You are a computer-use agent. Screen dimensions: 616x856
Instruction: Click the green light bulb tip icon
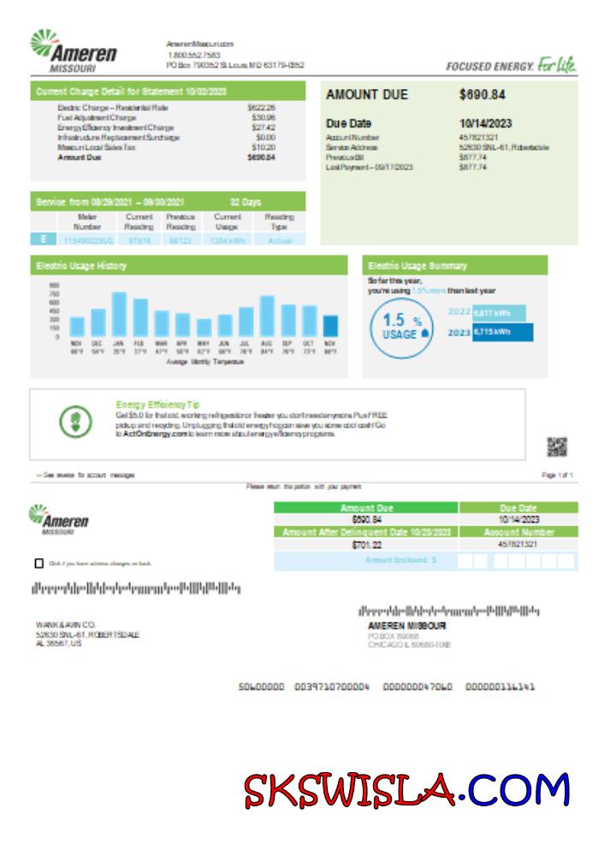coord(74,421)
